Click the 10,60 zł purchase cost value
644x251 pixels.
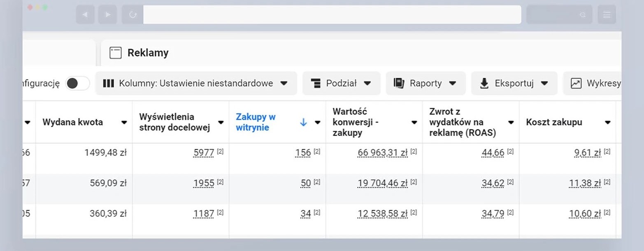585,214
